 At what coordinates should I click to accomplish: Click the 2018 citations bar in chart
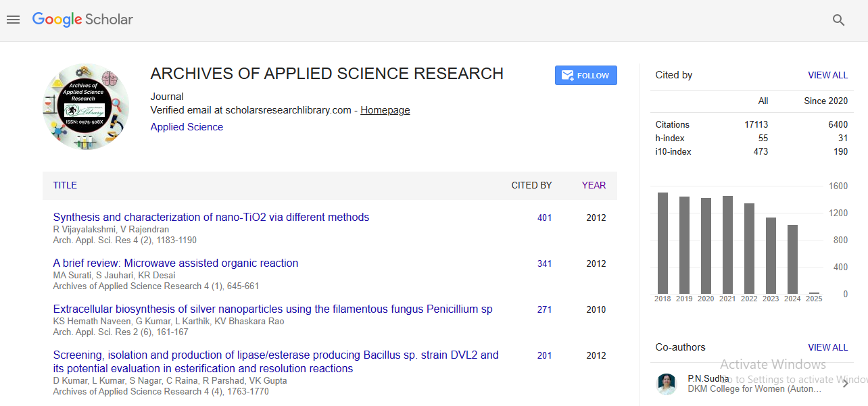click(662, 243)
